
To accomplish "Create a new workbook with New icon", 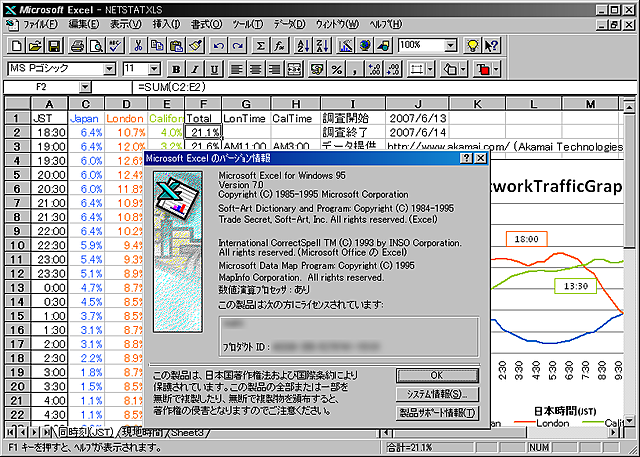I will click(x=16, y=46).
